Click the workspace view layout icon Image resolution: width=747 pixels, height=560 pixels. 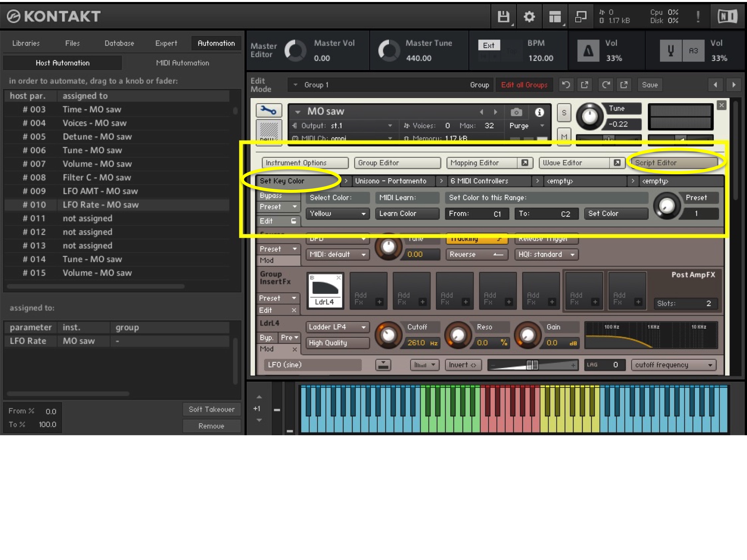click(555, 16)
